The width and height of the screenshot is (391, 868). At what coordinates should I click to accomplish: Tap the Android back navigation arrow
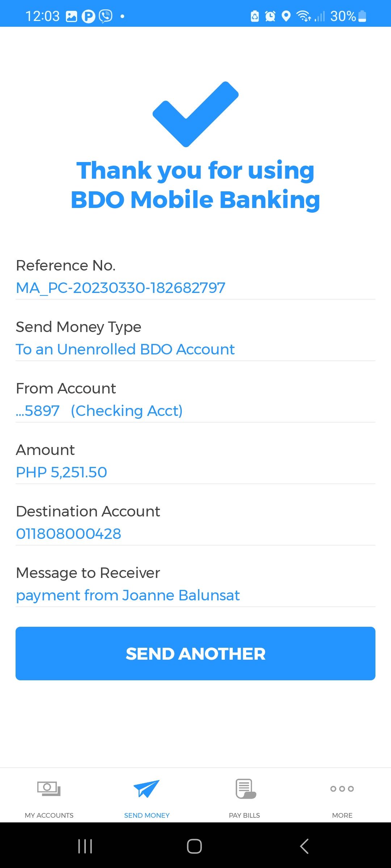304,846
